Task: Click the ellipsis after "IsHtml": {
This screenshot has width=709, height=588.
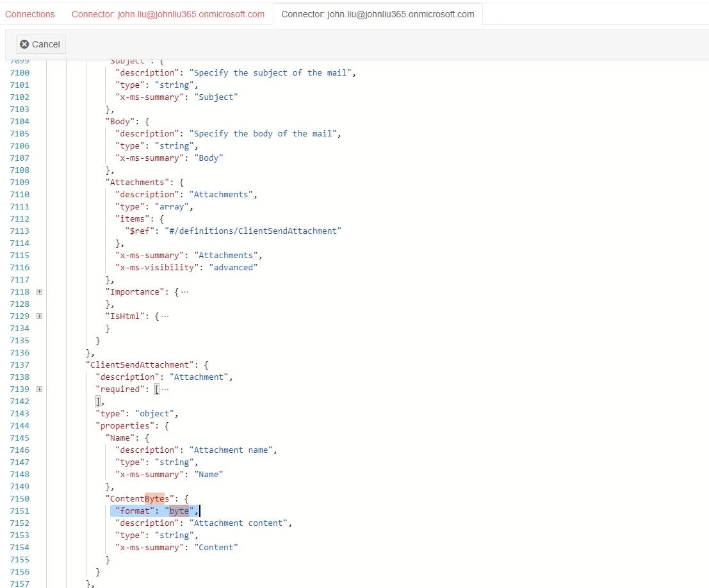Action: click(165, 316)
